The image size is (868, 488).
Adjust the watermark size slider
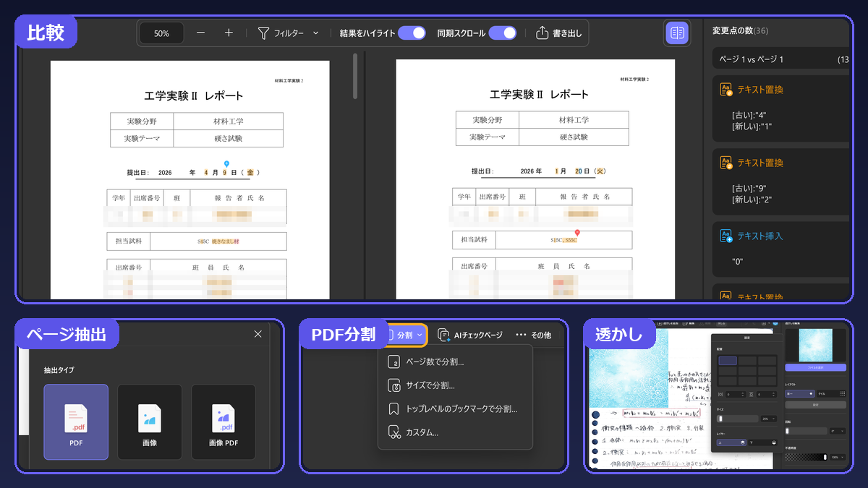(x=737, y=419)
